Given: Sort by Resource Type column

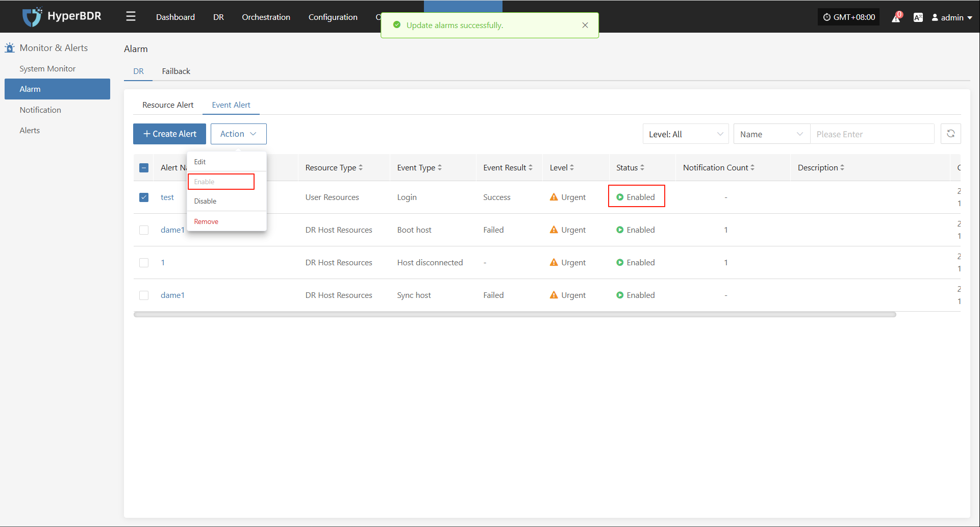Looking at the screenshot, I should (361, 167).
